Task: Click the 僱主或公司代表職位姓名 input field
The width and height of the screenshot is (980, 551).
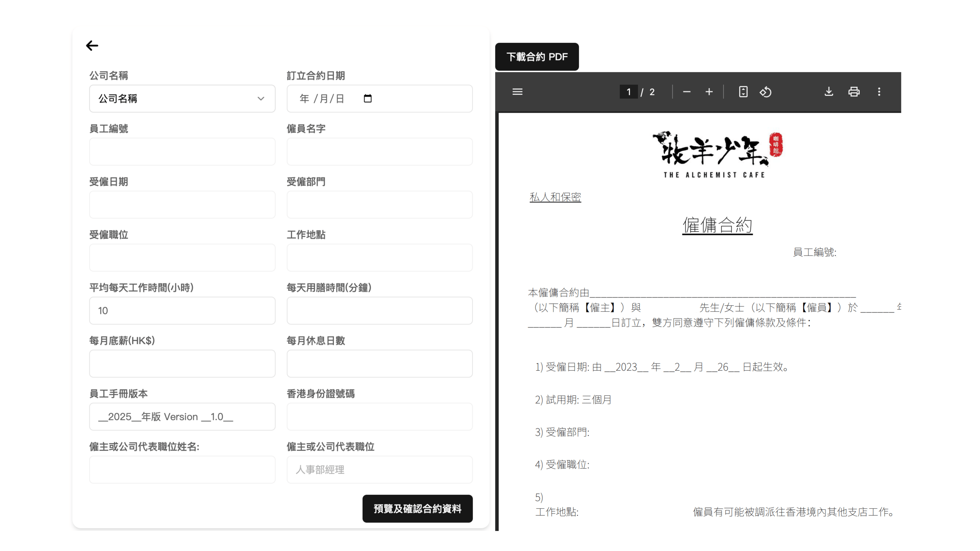Action: [x=182, y=470]
